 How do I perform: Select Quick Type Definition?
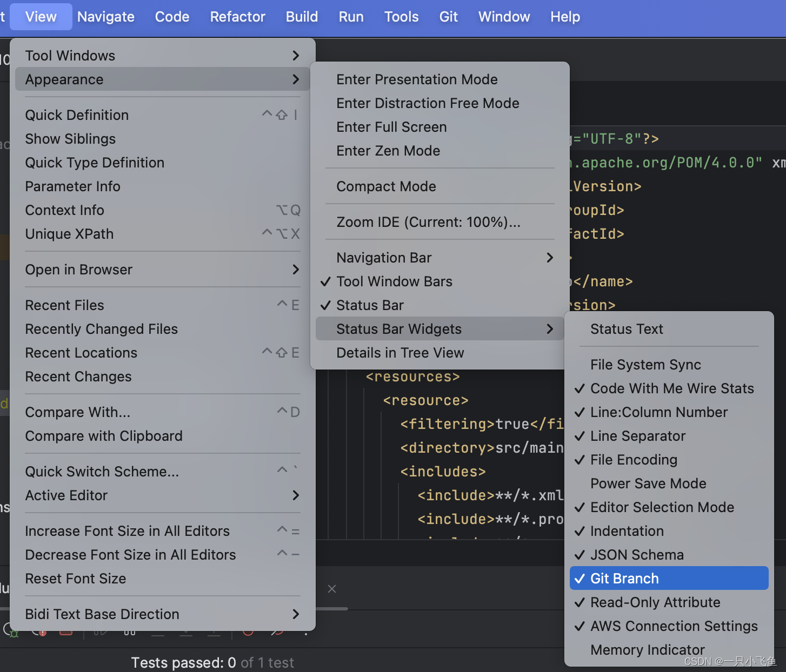pos(162,163)
